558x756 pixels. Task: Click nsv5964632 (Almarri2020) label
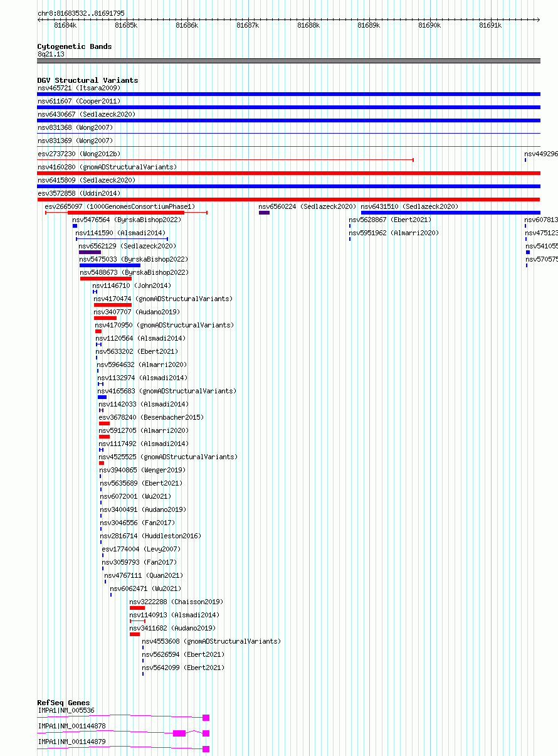tap(142, 365)
